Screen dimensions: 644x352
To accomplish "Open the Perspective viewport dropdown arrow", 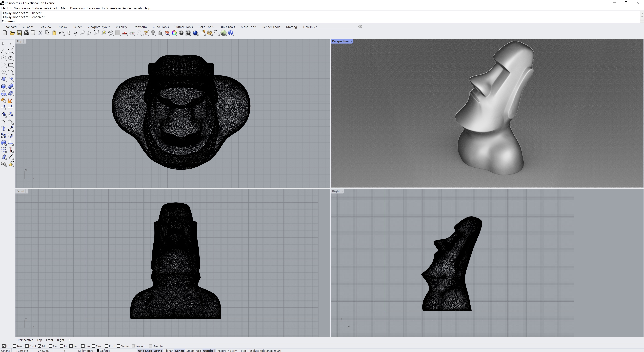I will [351, 41].
